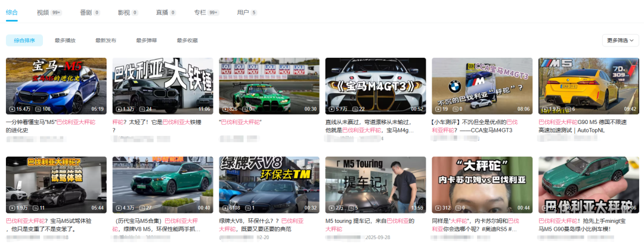Screen dimensions: 644x251
Task: Open the green M5 street thumbnail lasting 00:40
Action: click(x=163, y=184)
